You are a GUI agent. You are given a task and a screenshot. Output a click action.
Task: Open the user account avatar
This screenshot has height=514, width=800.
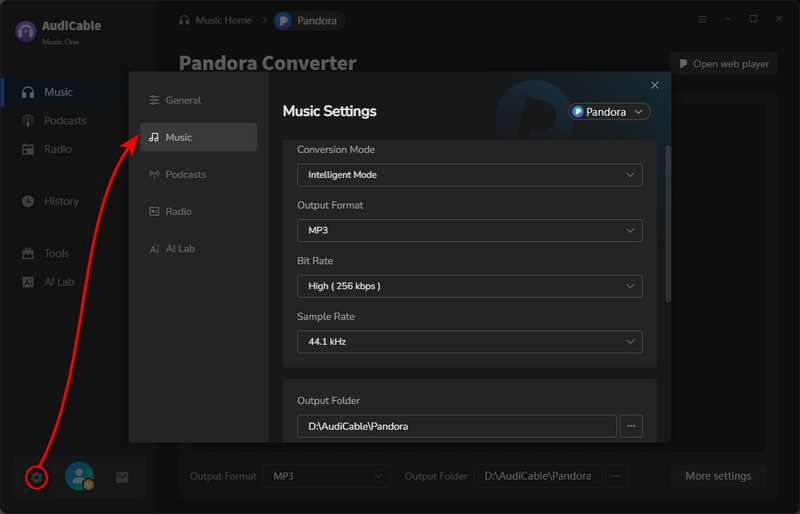[80, 476]
